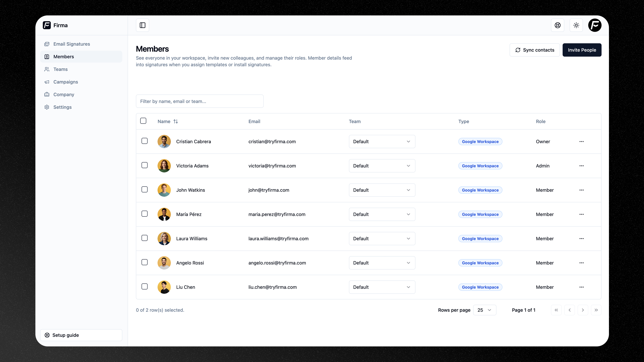Viewport: 644px width, 362px height.
Task: Open Team dropdown for Cristian Cabrera
Action: 382,142
